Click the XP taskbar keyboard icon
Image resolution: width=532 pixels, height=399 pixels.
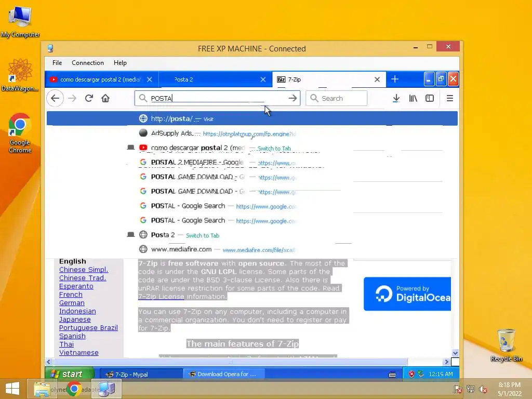pyautogui.click(x=392, y=375)
